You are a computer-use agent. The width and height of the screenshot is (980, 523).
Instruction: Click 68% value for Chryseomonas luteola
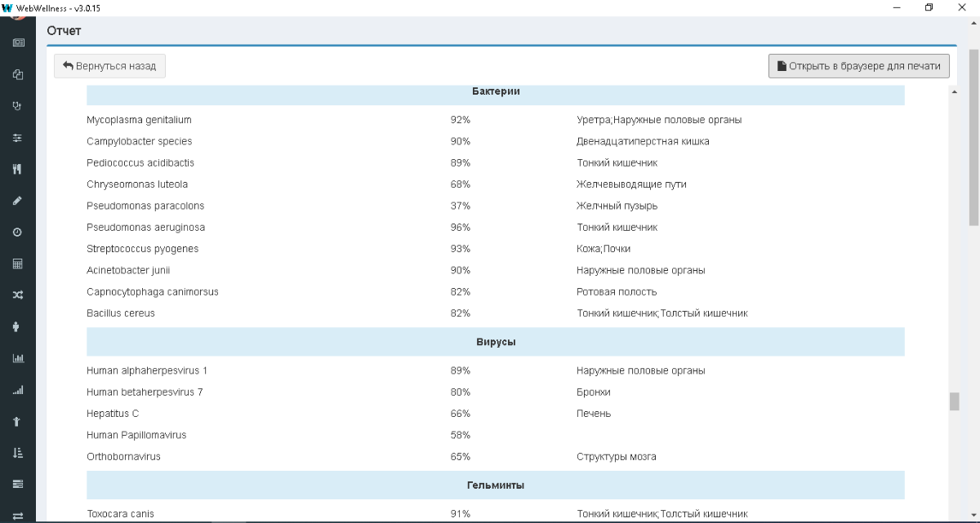(x=461, y=184)
